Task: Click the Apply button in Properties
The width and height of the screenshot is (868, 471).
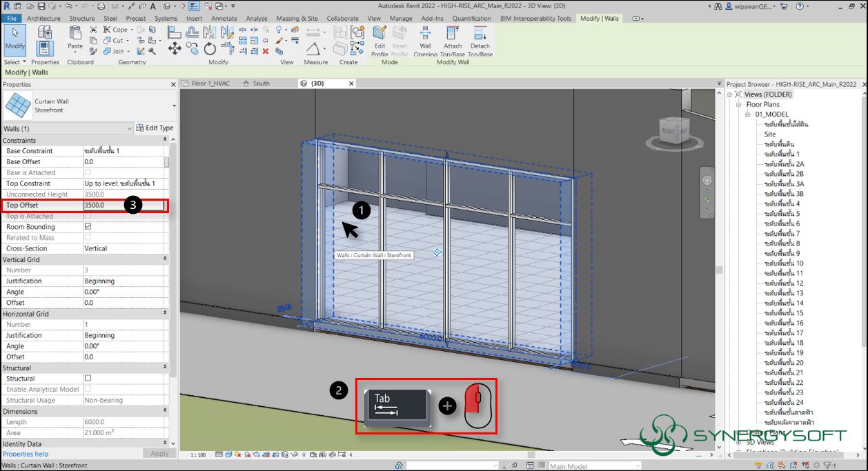Action: (159, 454)
